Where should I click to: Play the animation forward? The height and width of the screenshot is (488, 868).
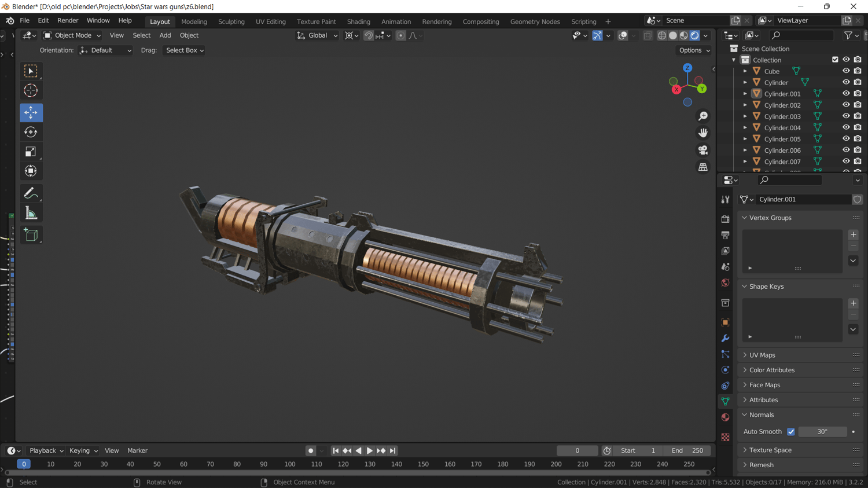369,451
